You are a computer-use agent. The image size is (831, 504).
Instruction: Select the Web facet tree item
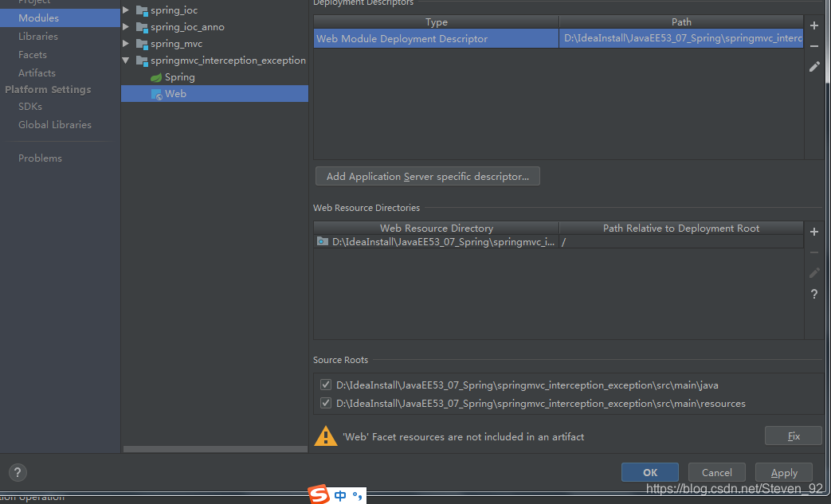click(x=214, y=94)
